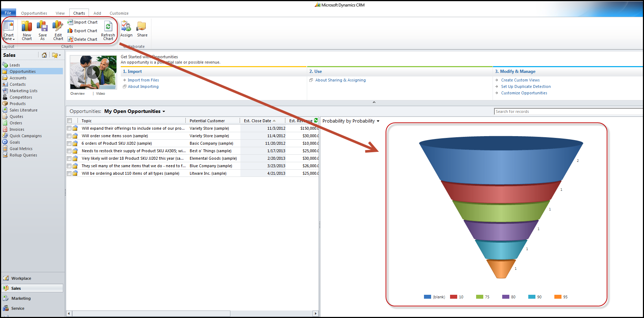Click Delete Chart in the ribbon
Image resolution: width=644 pixels, height=318 pixels.
click(83, 39)
